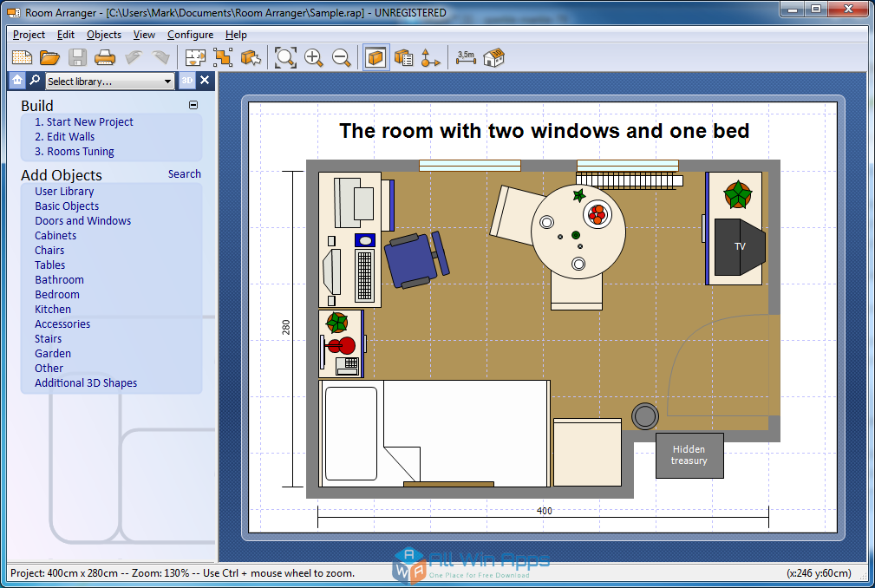This screenshot has height=588, width=875.
Task: Click the zoom to fit magnifier icon
Action: (285, 57)
